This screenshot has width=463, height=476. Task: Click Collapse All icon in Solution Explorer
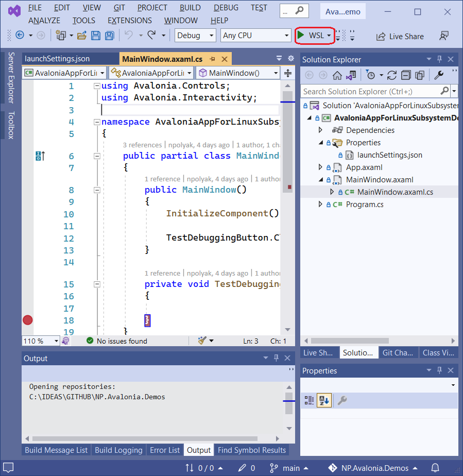(x=406, y=75)
